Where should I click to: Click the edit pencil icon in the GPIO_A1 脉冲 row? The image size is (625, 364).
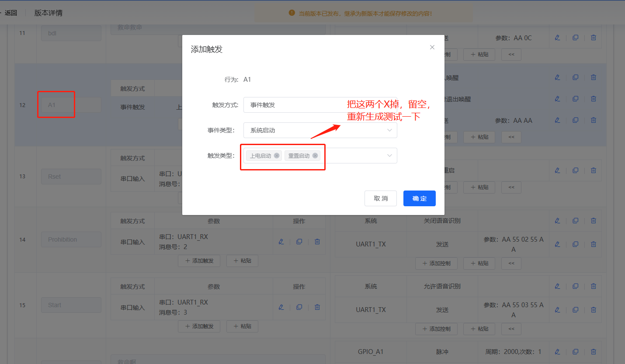[558, 351]
